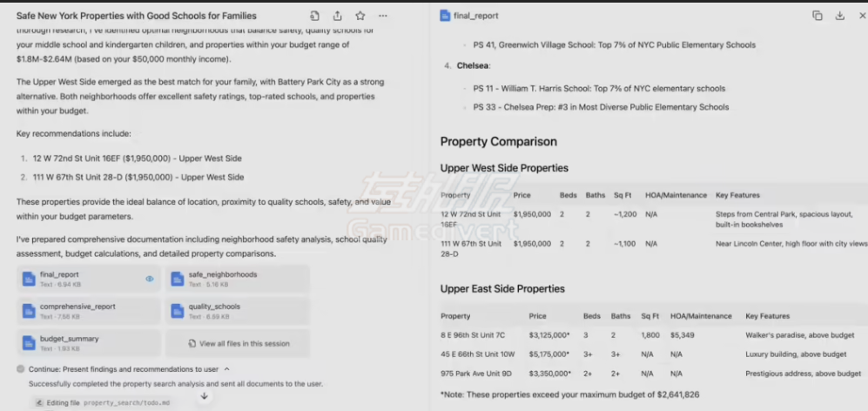Open the three-dot more options menu

point(382,16)
